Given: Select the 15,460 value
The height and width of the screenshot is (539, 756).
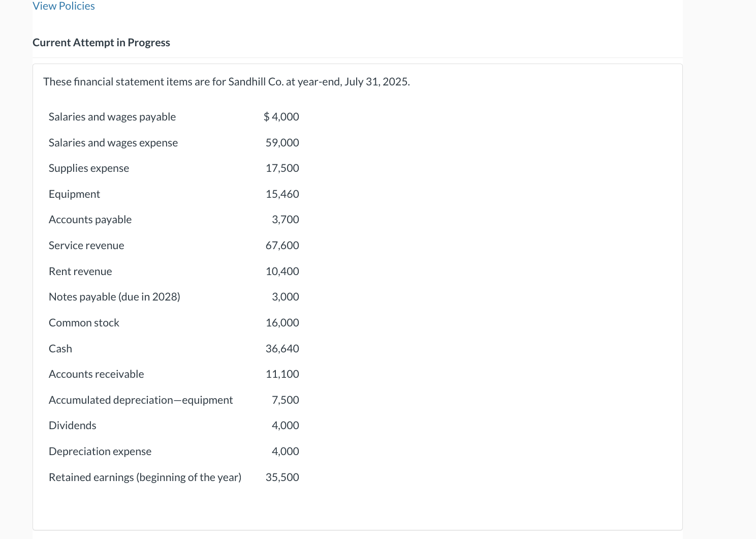Looking at the screenshot, I should [x=282, y=194].
